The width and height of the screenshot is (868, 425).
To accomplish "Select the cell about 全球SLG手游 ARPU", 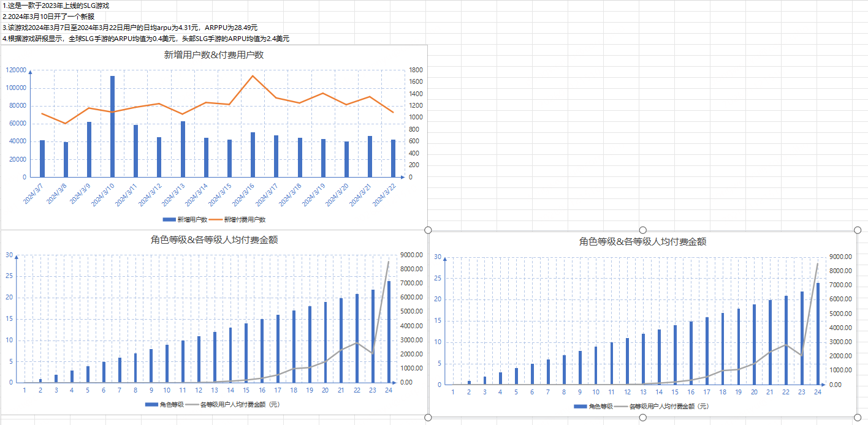I will pyautogui.click(x=146, y=39).
